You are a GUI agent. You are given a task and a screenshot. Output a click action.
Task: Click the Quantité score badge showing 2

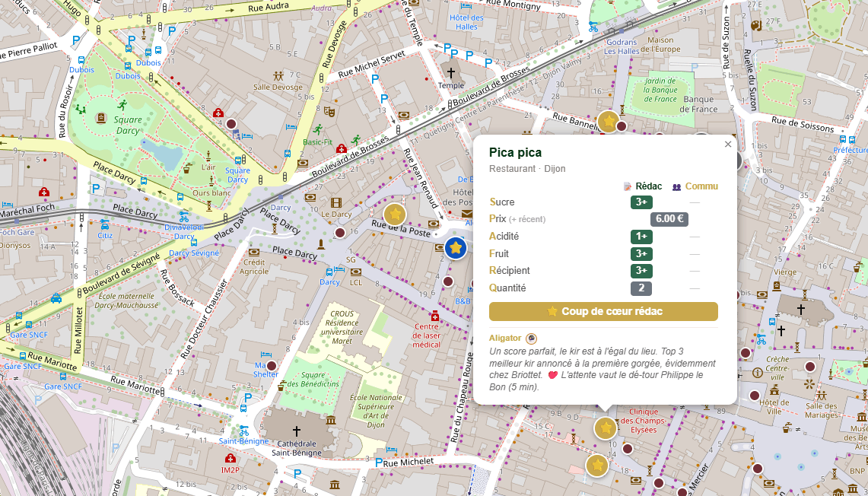[641, 288]
